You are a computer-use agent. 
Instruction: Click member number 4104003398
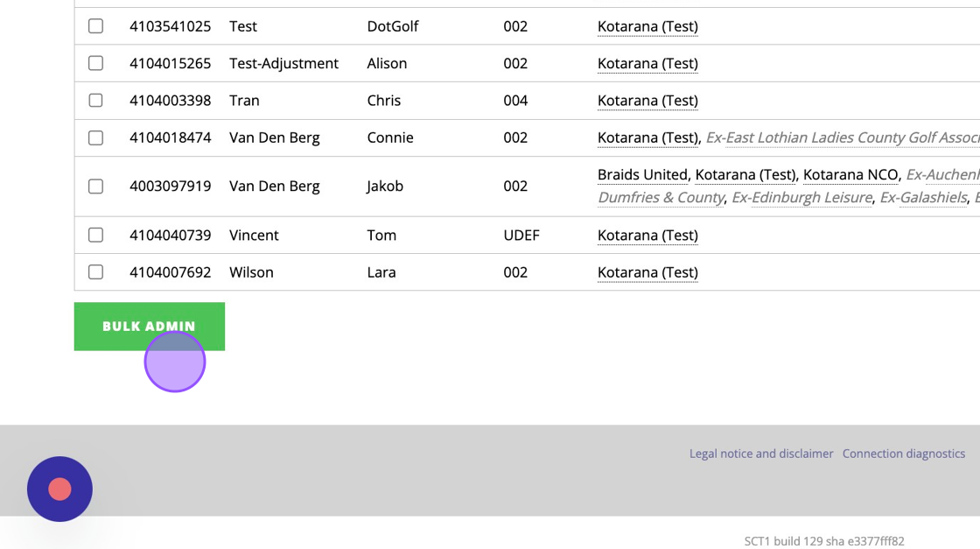tap(170, 101)
